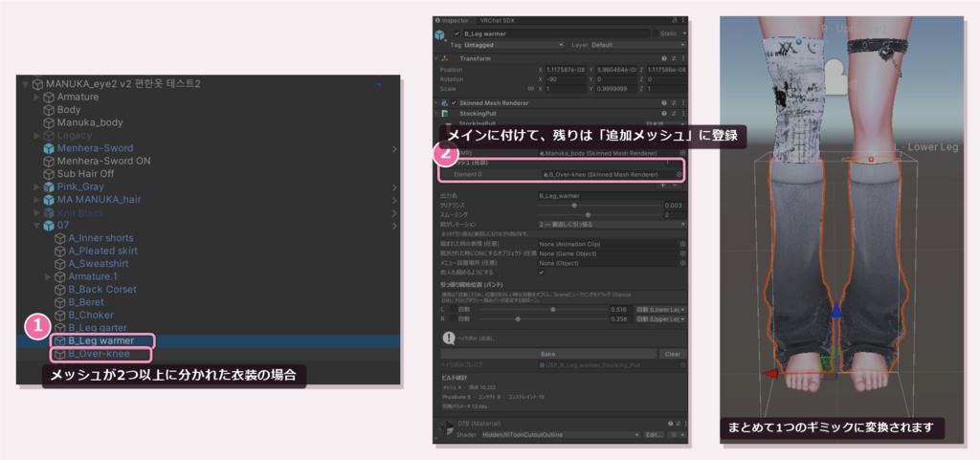Click the cube icon beside Pink_Gray
Image resolution: width=980 pixels, height=460 pixels.
click(x=48, y=186)
